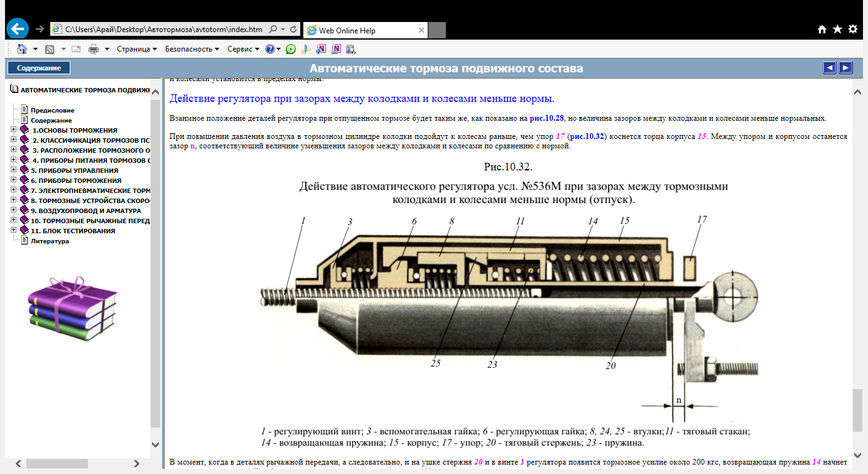Expand 1.ОСНОВЫ ТОРМОЖЕНИЯ tree node
868x474 pixels.
(x=14, y=130)
